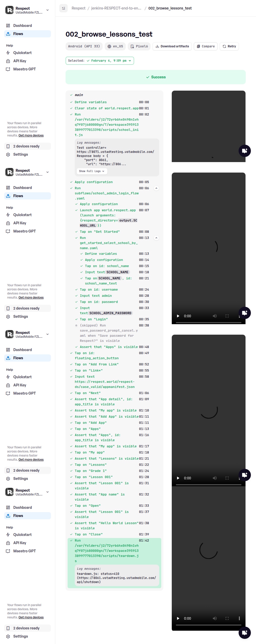
Task: Click the download icon in Download artifacts
Action: [x=157, y=46]
